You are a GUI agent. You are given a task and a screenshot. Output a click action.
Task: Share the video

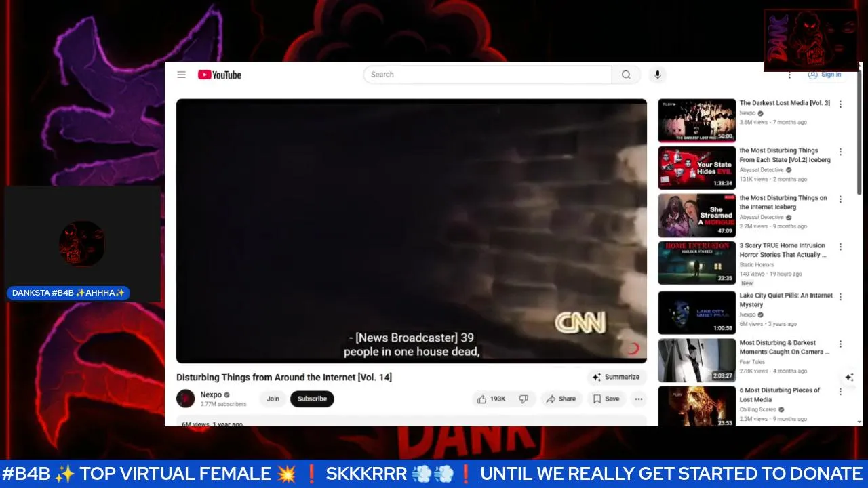point(561,399)
